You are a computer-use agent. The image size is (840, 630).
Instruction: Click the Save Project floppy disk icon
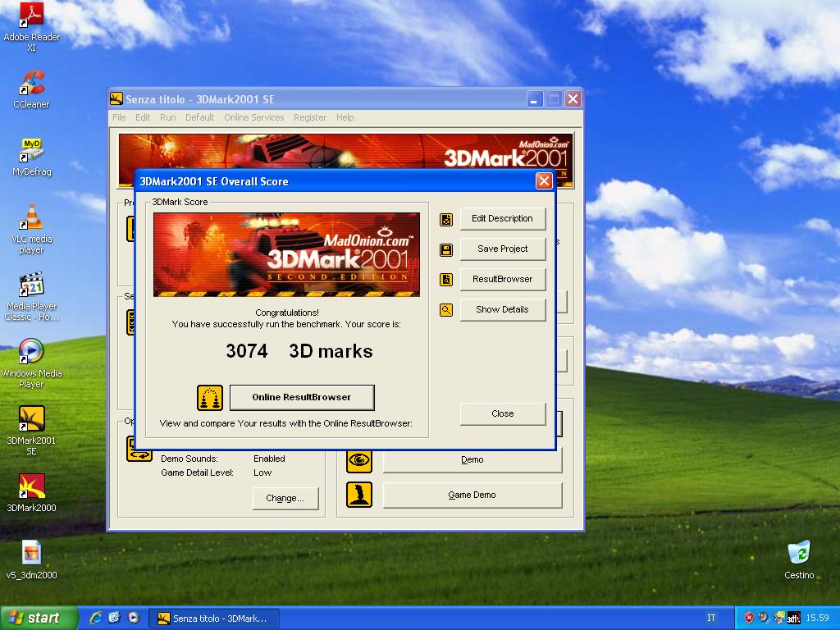tap(446, 249)
